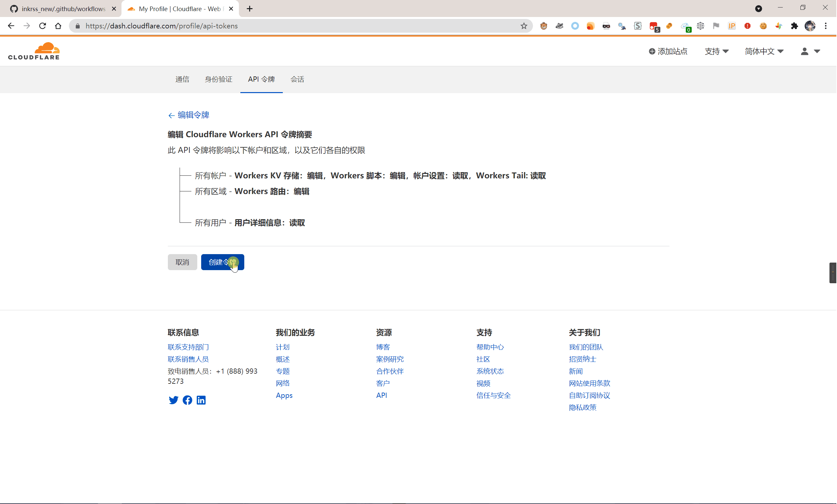Click the globe extension icon
Screen dimensions: 837x504
[700, 26]
